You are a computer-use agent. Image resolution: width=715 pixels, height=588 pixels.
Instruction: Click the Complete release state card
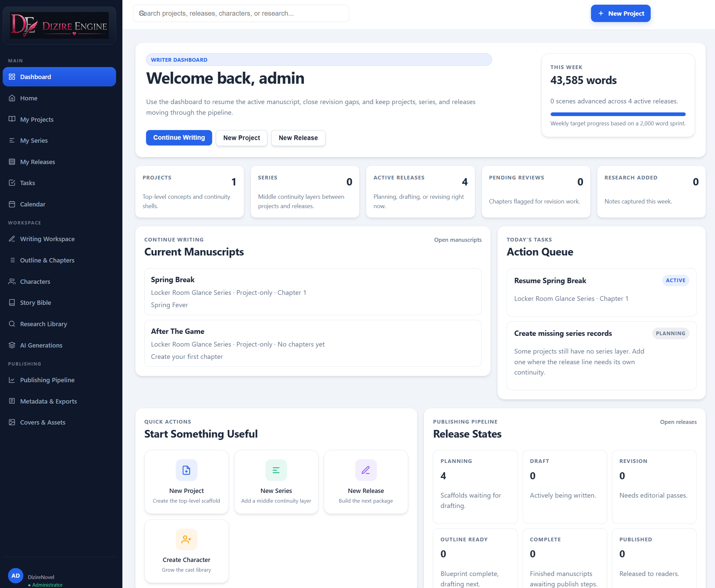click(565, 558)
